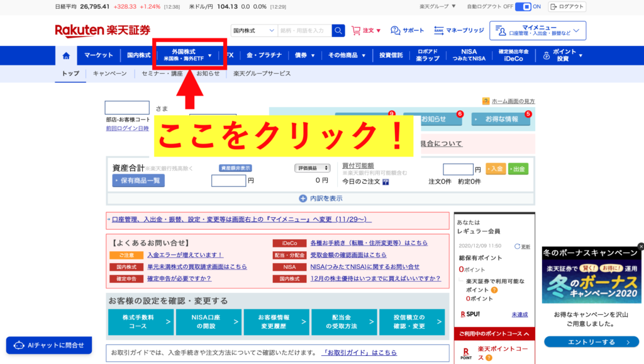Click the SPU 未達成 link
Image resolution: width=644 pixels, height=364 pixels.
[x=519, y=315]
